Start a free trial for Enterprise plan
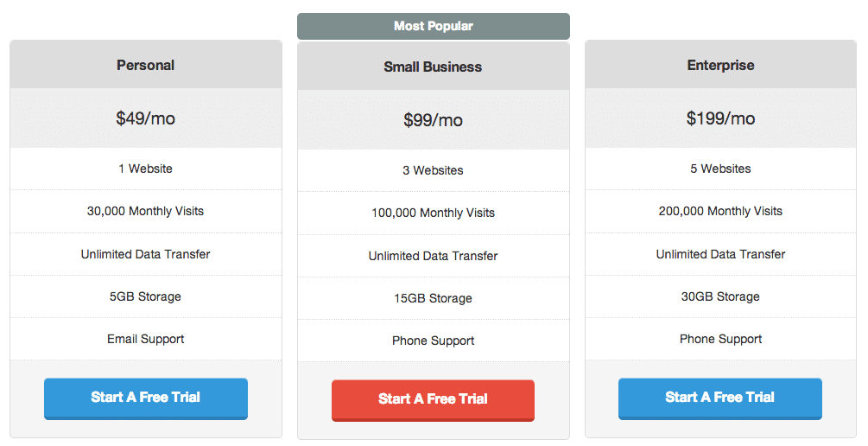The height and width of the screenshot is (446, 868). tap(719, 398)
